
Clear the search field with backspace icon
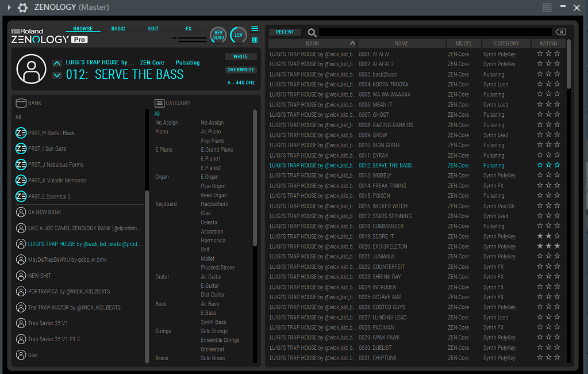pyautogui.click(x=560, y=32)
